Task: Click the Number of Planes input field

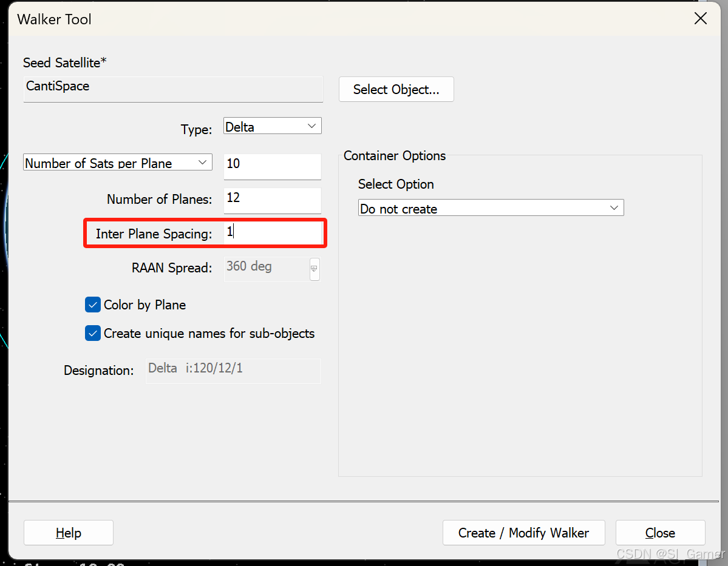Action: [x=272, y=200]
